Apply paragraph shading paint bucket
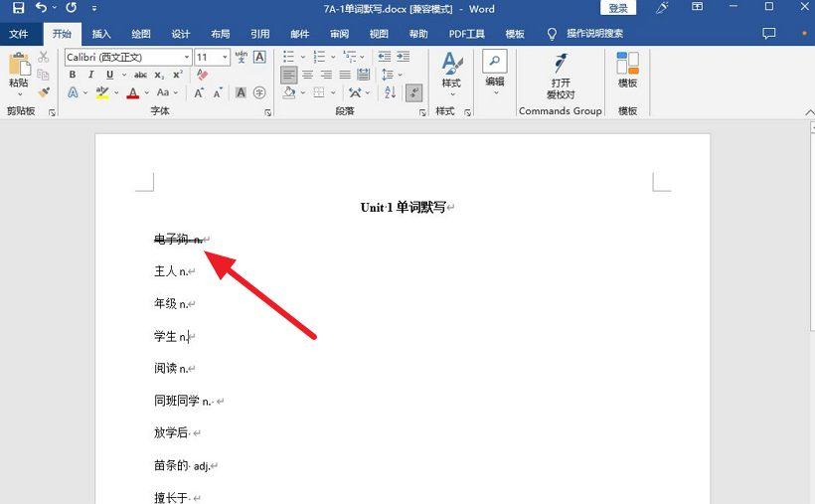 pos(289,92)
